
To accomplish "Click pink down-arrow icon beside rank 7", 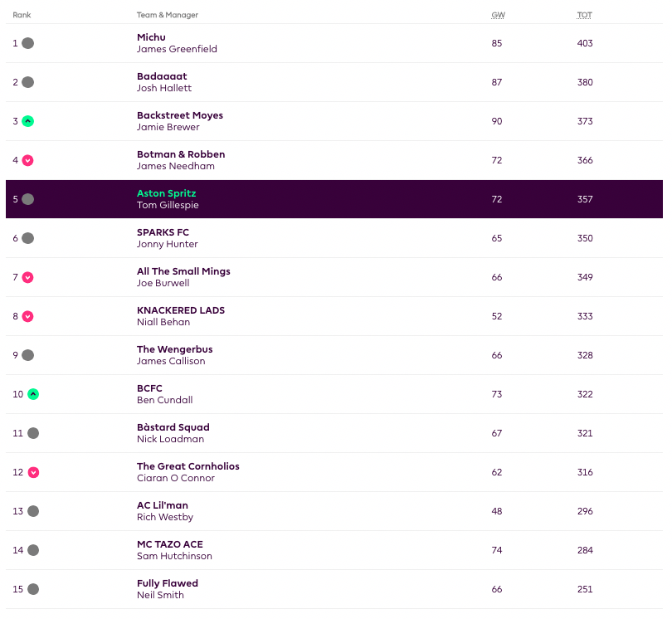I will (27, 277).
